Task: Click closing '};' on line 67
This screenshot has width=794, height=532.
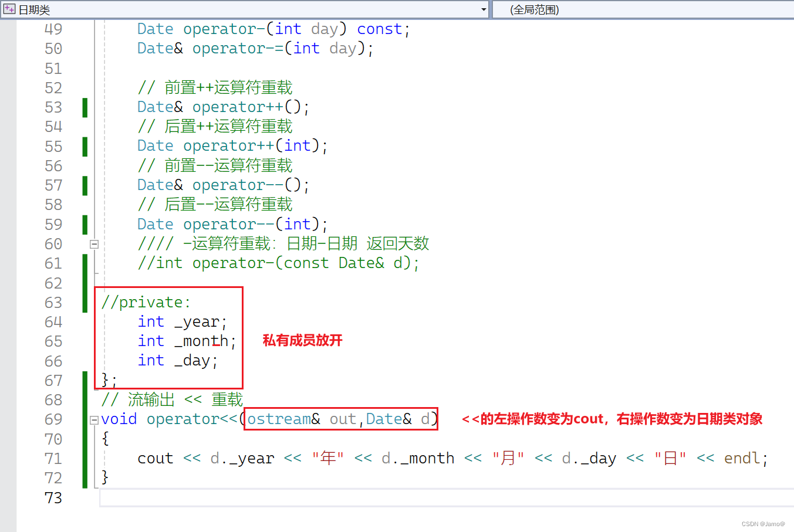Action: (x=109, y=381)
